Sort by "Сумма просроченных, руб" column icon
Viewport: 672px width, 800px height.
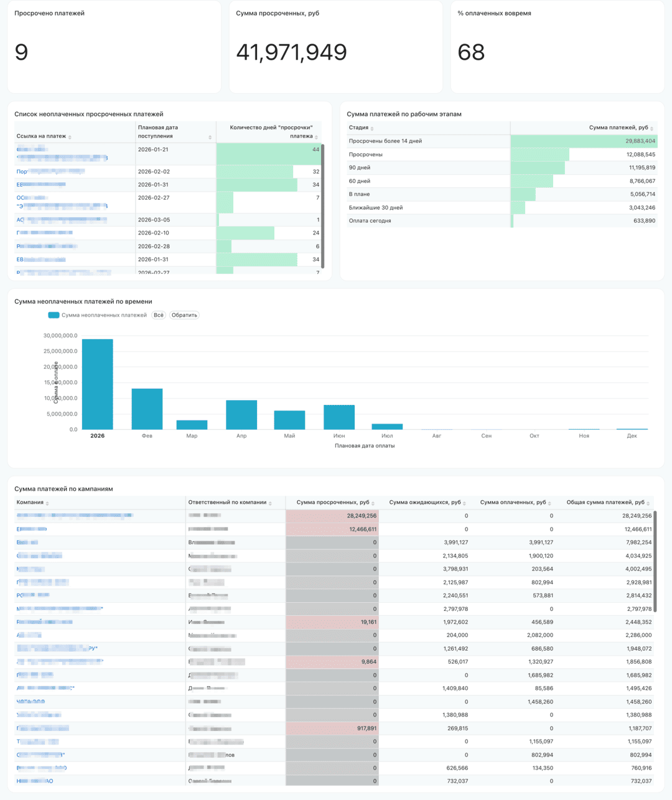click(x=373, y=503)
